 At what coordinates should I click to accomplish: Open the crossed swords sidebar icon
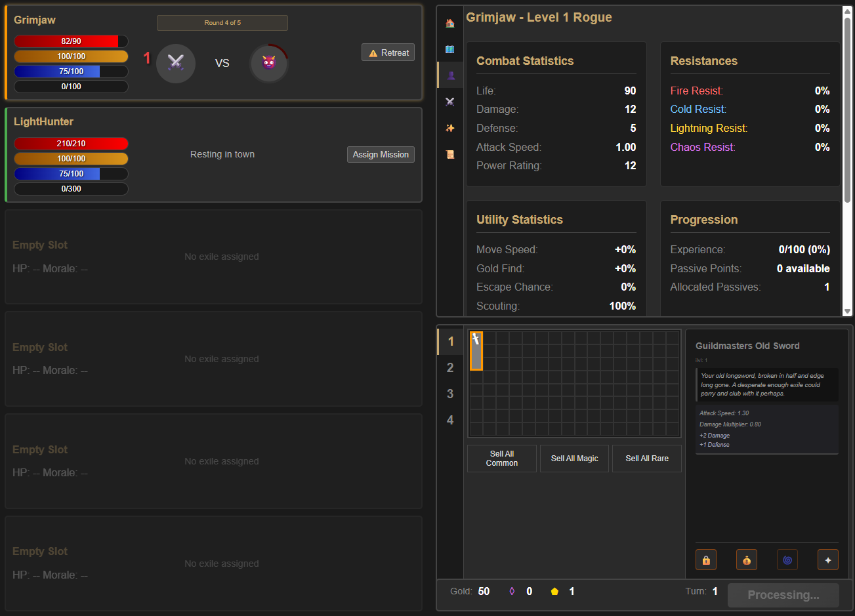pos(450,102)
